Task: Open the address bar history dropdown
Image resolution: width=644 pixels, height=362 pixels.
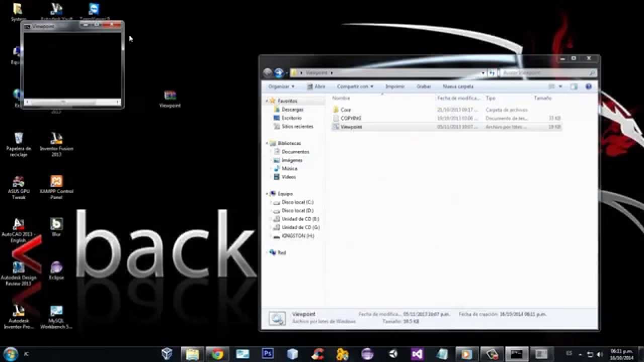Action: coord(483,73)
